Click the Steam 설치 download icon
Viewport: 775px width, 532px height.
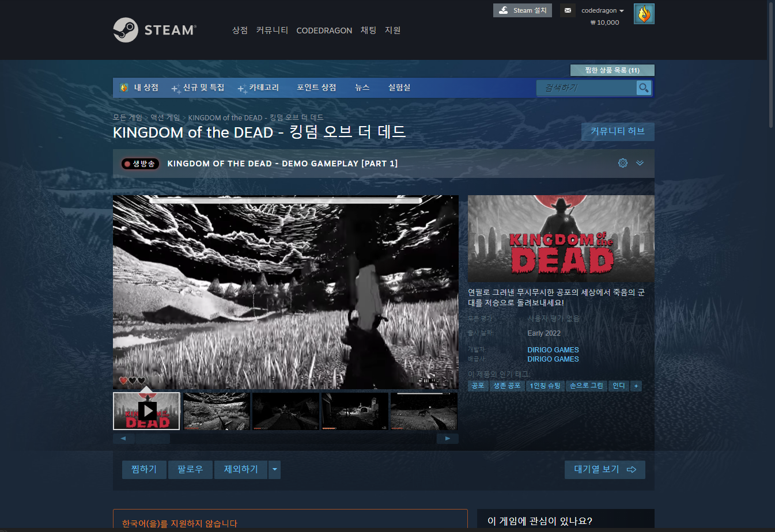(x=504, y=10)
